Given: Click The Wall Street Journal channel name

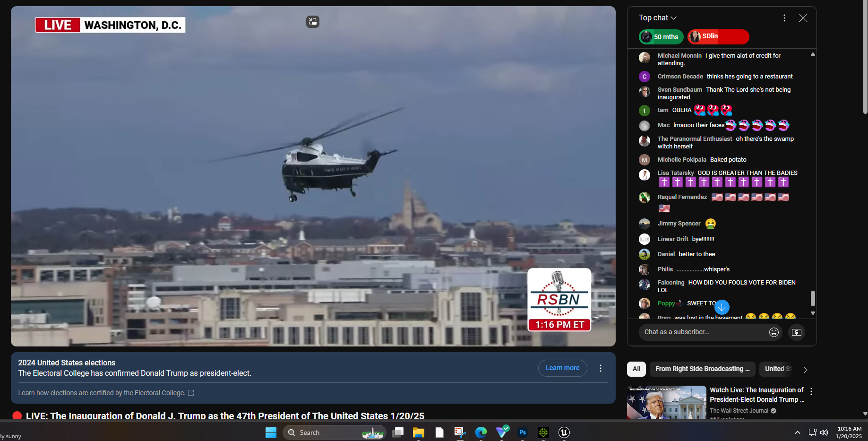Looking at the screenshot, I should pos(739,411).
